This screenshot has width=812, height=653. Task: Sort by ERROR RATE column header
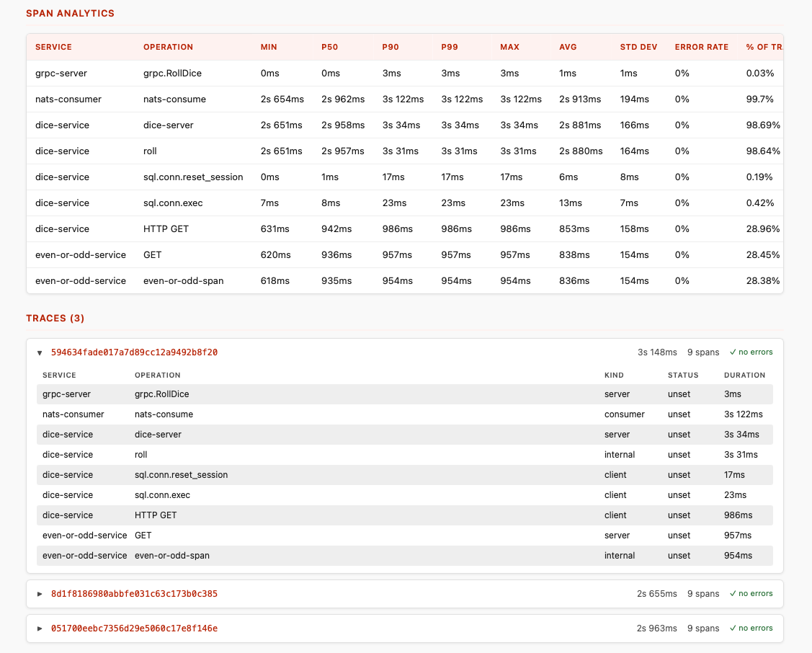point(702,47)
